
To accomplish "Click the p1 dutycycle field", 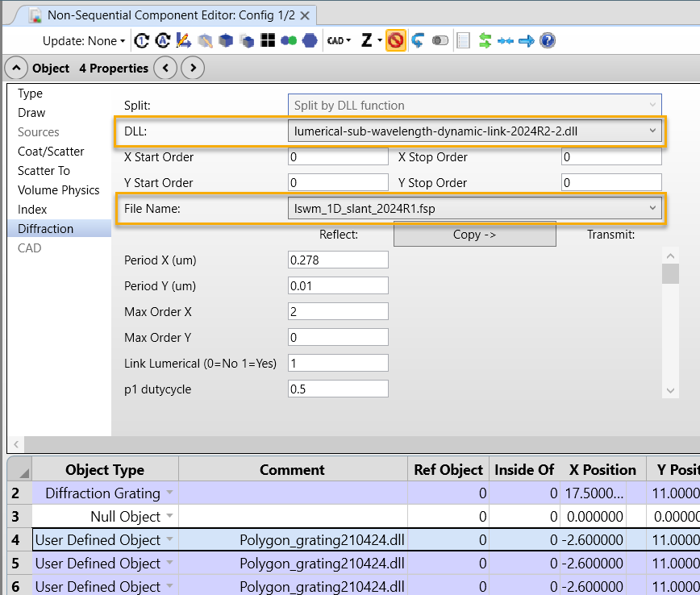I will click(x=338, y=389).
